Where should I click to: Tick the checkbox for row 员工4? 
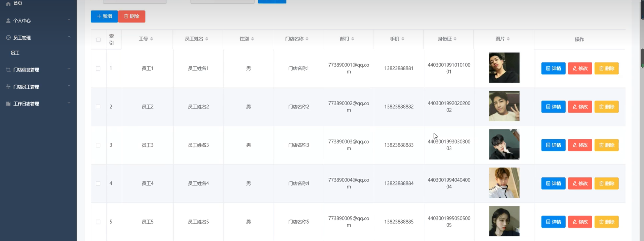(98, 184)
